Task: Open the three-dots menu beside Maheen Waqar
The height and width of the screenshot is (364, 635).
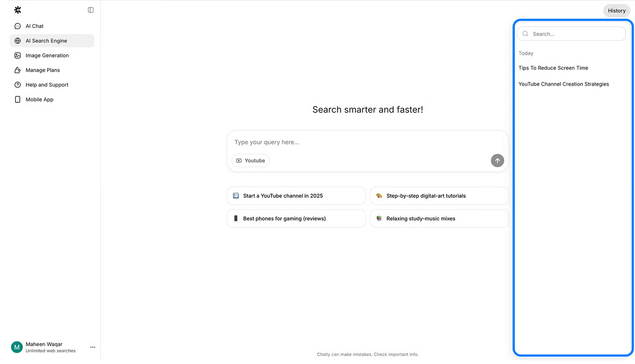Action: click(93, 347)
